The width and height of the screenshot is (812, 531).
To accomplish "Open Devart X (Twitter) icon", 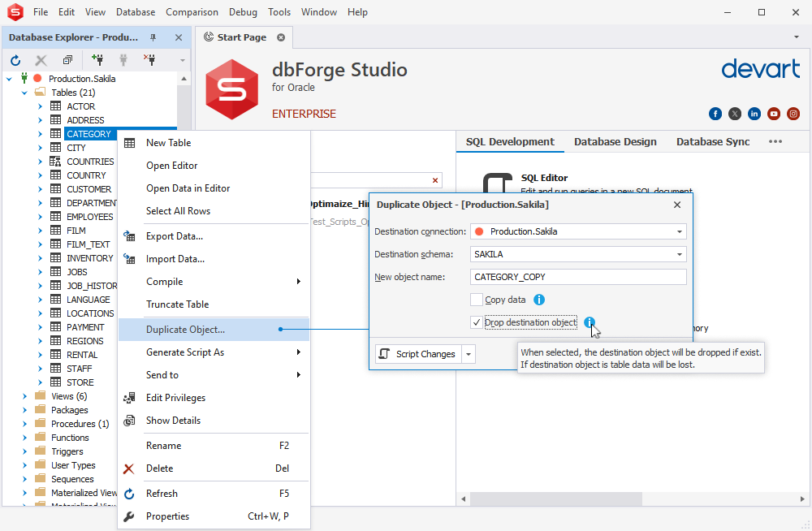I will 735,114.
